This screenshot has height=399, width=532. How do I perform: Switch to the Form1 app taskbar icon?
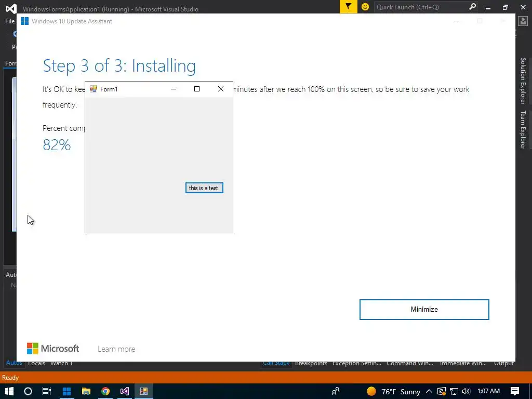[144, 391]
